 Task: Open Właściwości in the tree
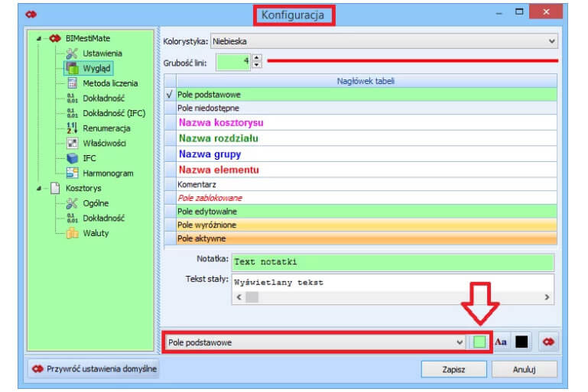click(x=104, y=143)
